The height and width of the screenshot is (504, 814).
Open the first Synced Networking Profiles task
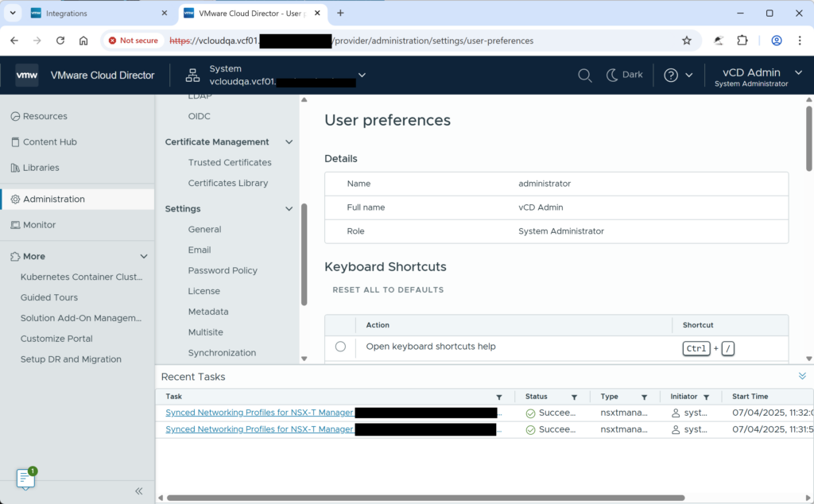click(258, 412)
